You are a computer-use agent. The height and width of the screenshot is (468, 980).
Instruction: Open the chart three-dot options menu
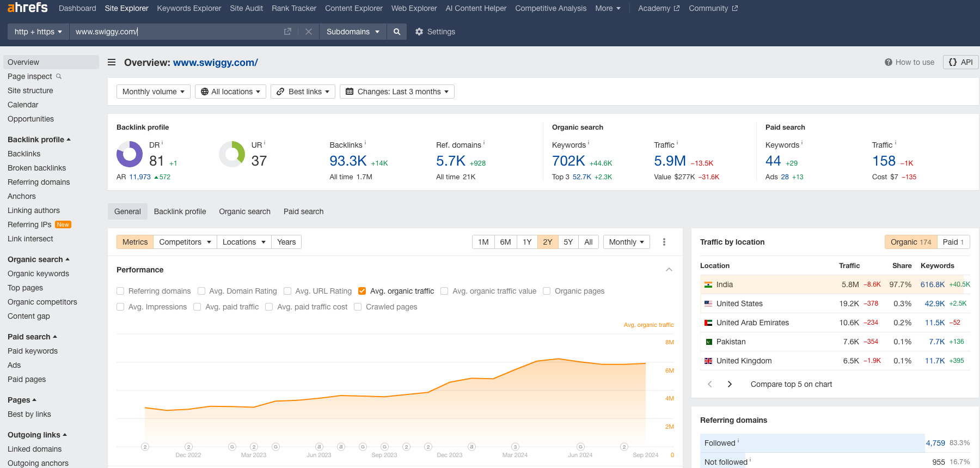(x=664, y=242)
